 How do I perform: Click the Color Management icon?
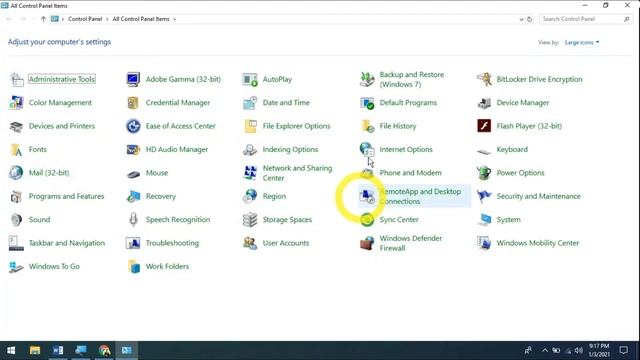coord(16,103)
